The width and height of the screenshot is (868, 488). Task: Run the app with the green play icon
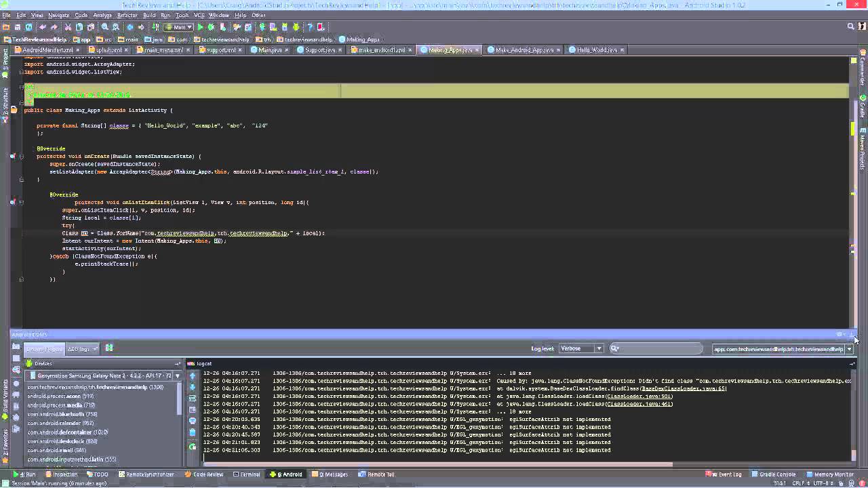200,27
